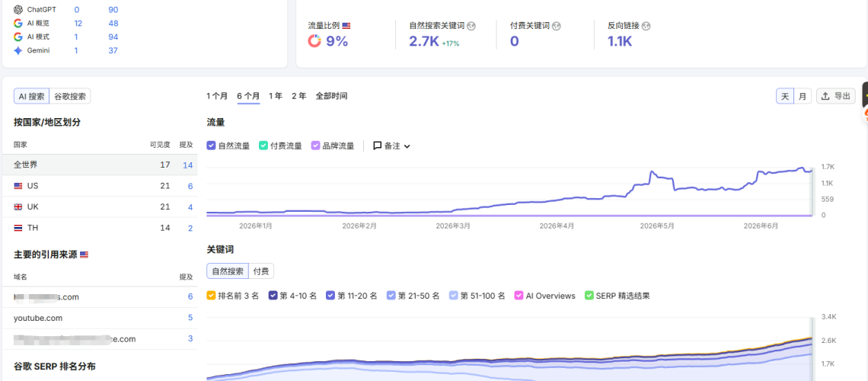Toggle the 品牌流量 checkbox
Viewport: 868px width, 381px height.
tap(315, 146)
